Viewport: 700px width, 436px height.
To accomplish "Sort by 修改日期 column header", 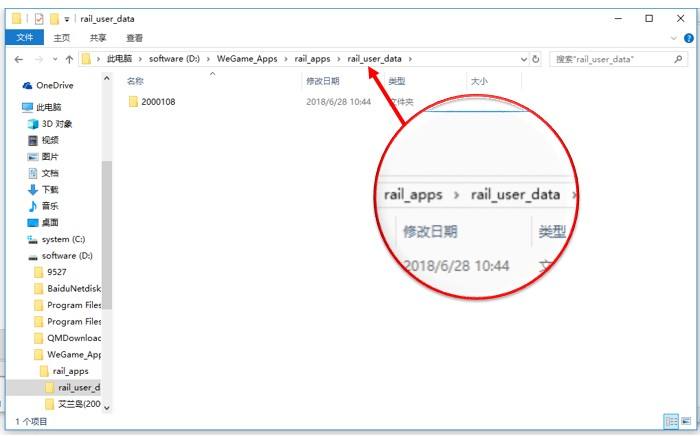I will pyautogui.click(x=323, y=81).
